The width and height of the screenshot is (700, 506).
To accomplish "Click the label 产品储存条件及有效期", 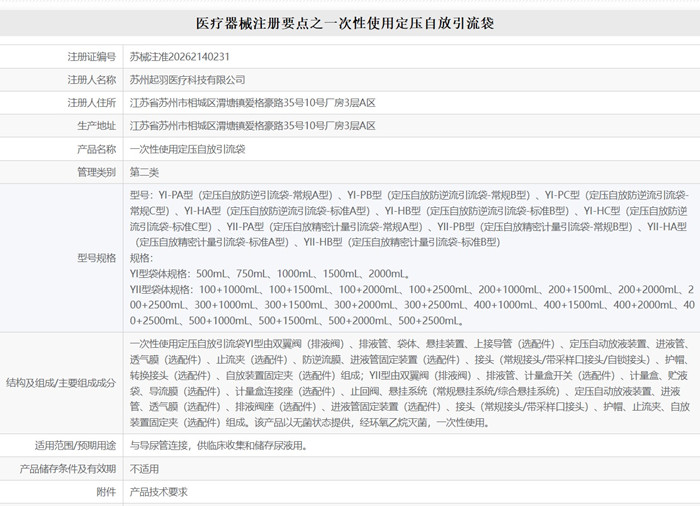I will coord(68,469).
